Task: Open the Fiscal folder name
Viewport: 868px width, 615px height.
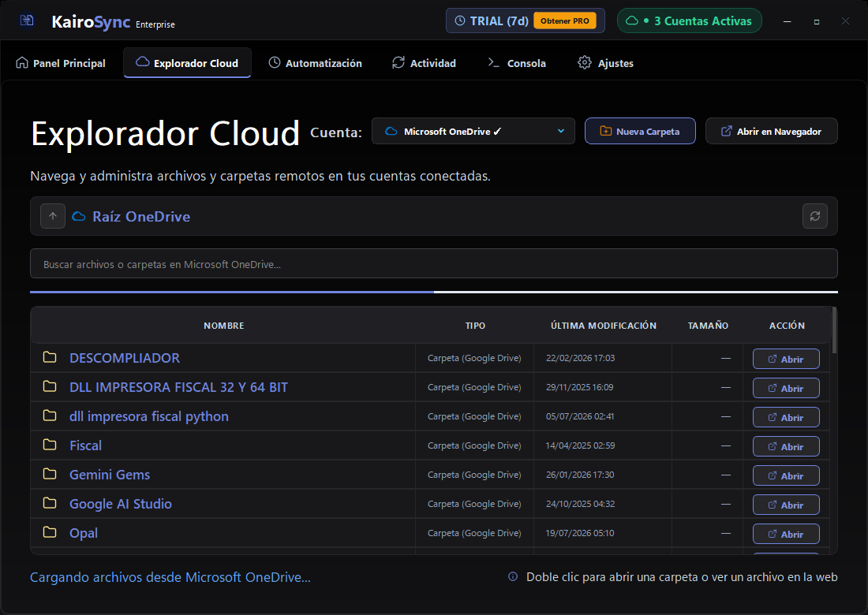Action: click(85, 445)
